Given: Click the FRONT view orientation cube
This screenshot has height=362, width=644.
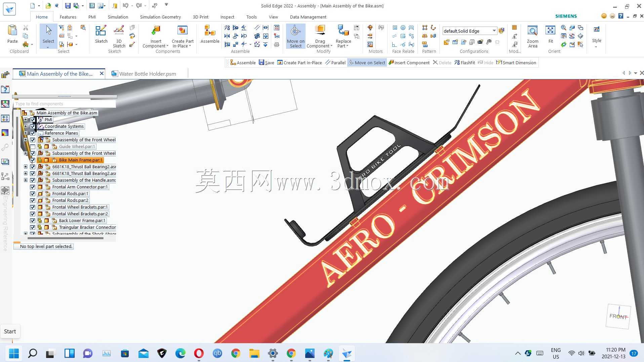Looking at the screenshot, I should click(618, 316).
